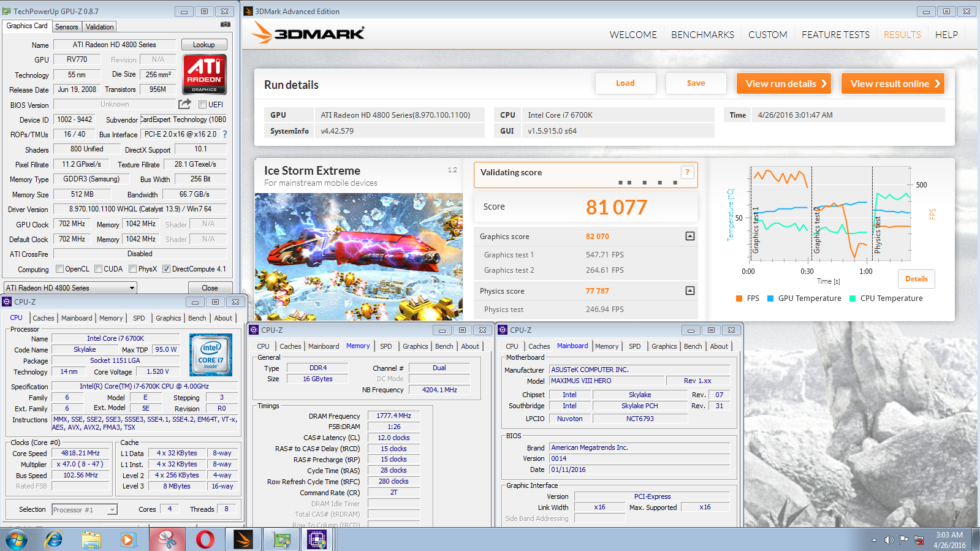Open the HELP tab in 3DMark
Screen dimensions: 980x551
946,35
